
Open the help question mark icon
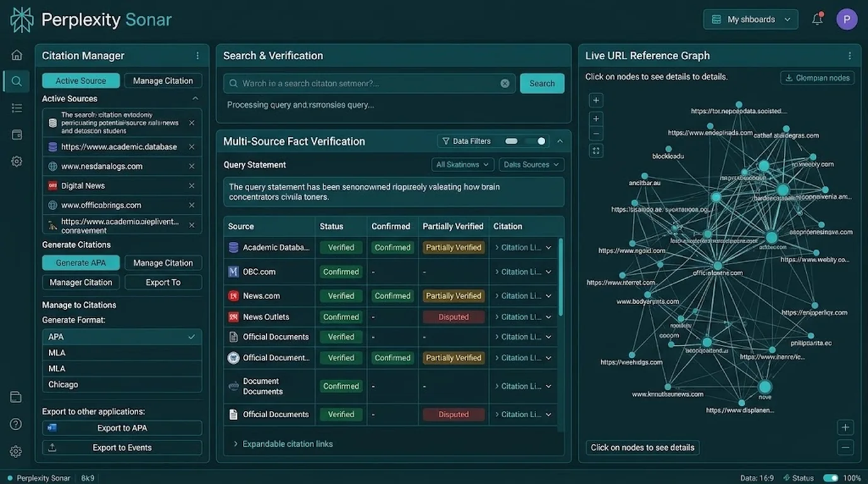[x=16, y=424]
